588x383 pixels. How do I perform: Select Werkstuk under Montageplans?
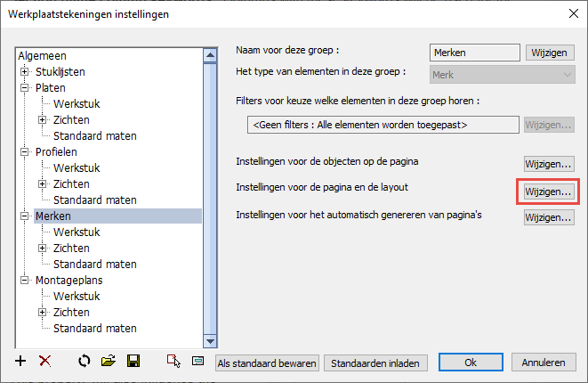[x=77, y=297]
